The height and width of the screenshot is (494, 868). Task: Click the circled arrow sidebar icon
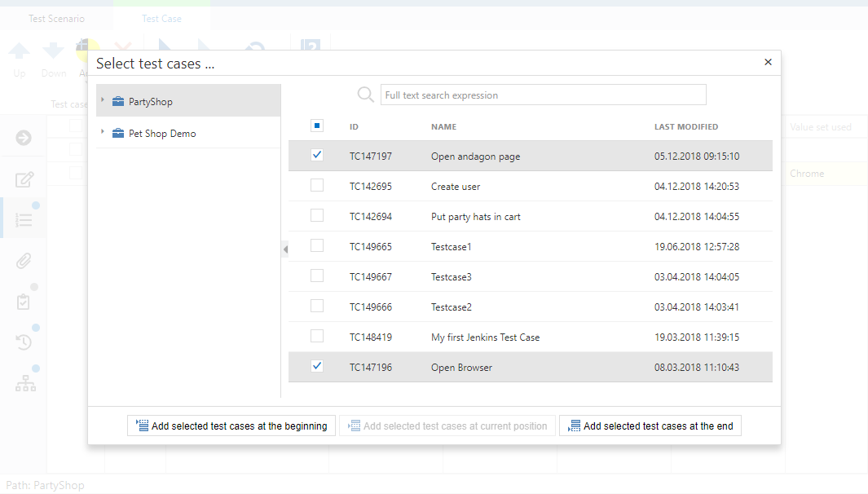coord(24,138)
